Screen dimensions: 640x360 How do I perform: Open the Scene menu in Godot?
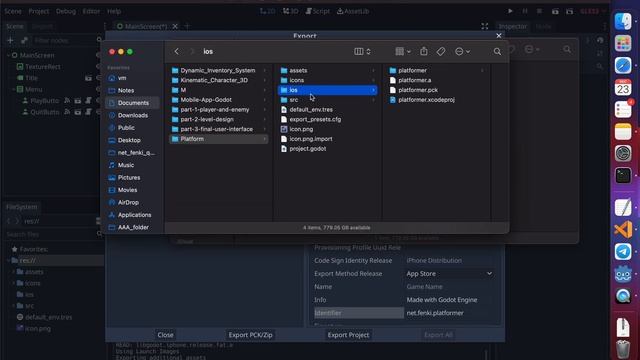pos(13,11)
